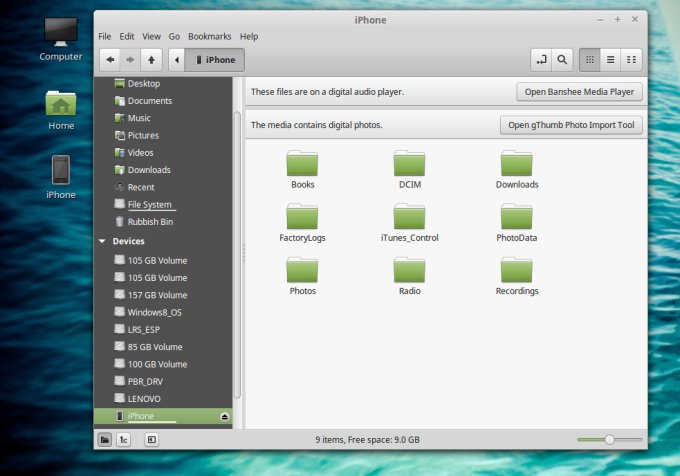Show tree view in the sidebar
This screenshot has height=476, width=680.
coord(122,439)
